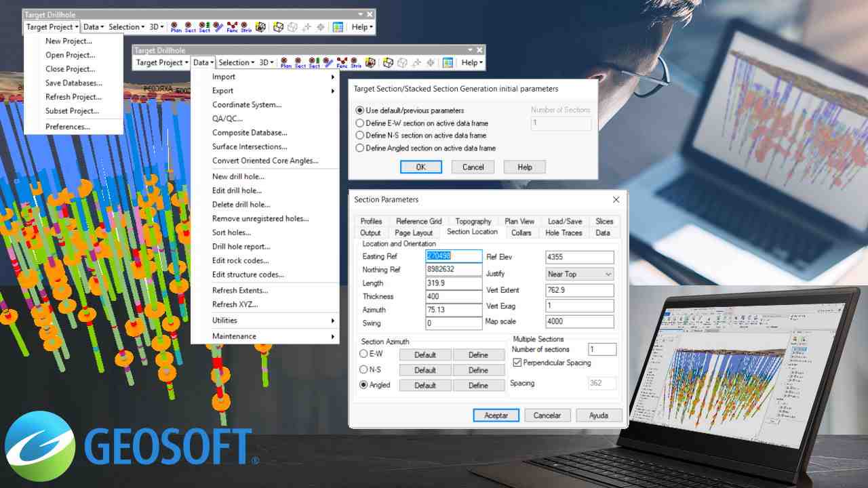Open 3D dropdown in toolbar with Data menu open

(267, 62)
